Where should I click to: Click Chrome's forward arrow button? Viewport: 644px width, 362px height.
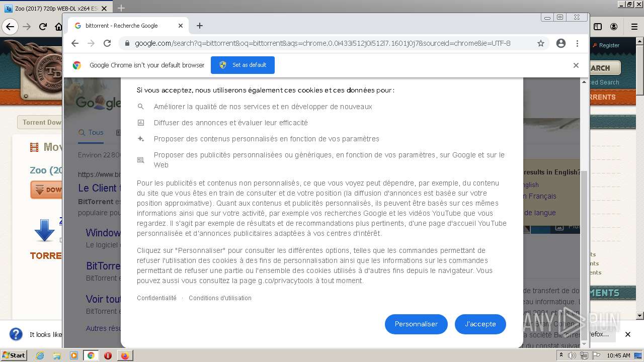point(91,43)
